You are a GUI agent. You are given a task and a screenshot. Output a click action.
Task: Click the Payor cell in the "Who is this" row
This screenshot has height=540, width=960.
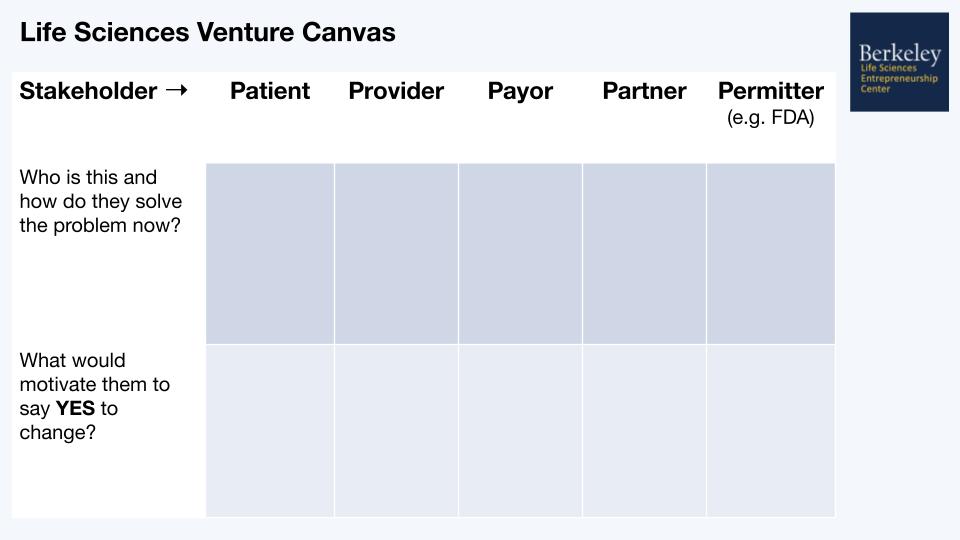520,254
